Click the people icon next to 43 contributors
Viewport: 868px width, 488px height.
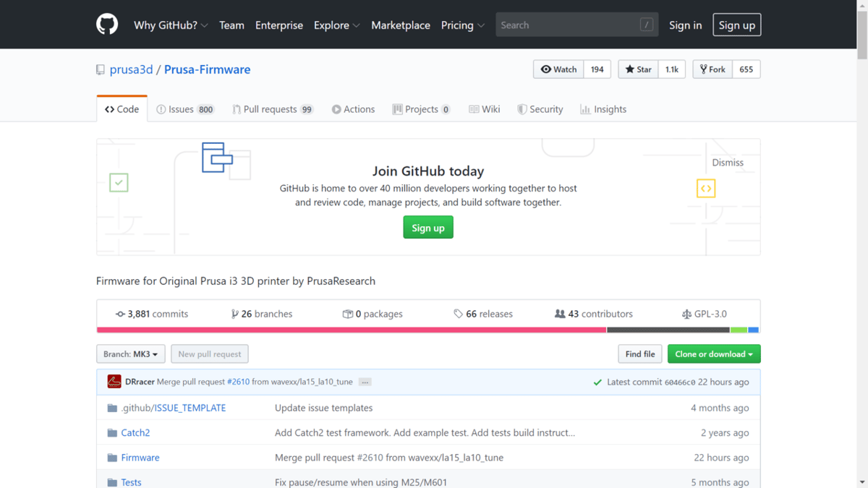(560, 314)
